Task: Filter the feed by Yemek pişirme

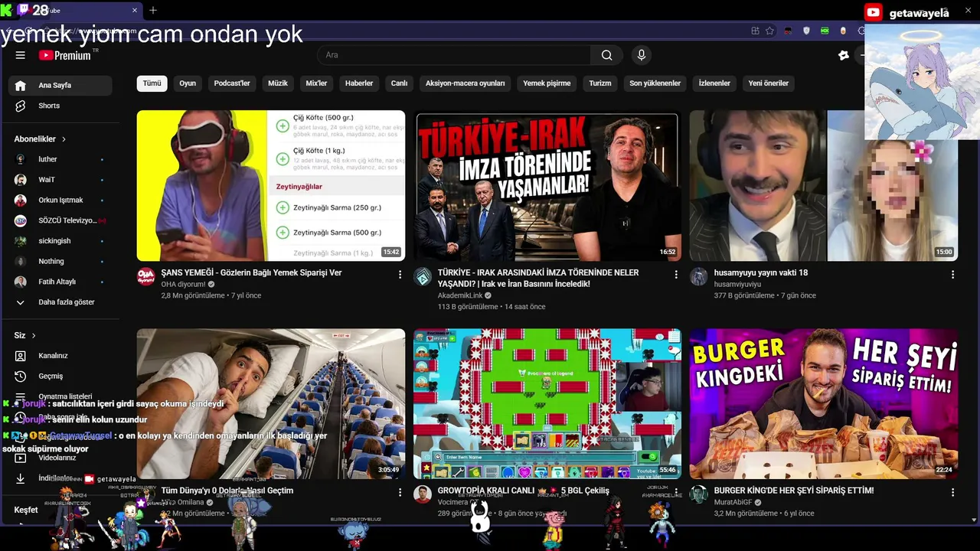Action: (x=547, y=83)
